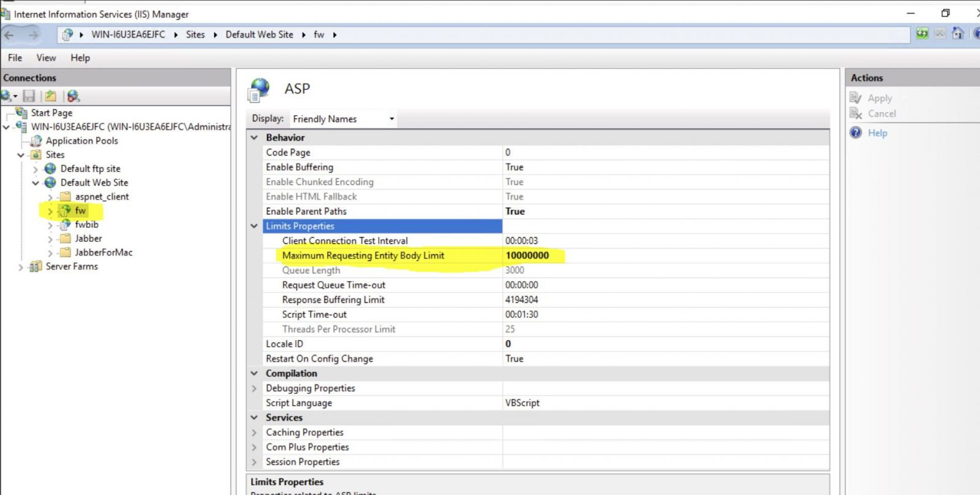This screenshot has width=980, height=495.
Task: Collapse the Behavior section
Action: coord(254,138)
